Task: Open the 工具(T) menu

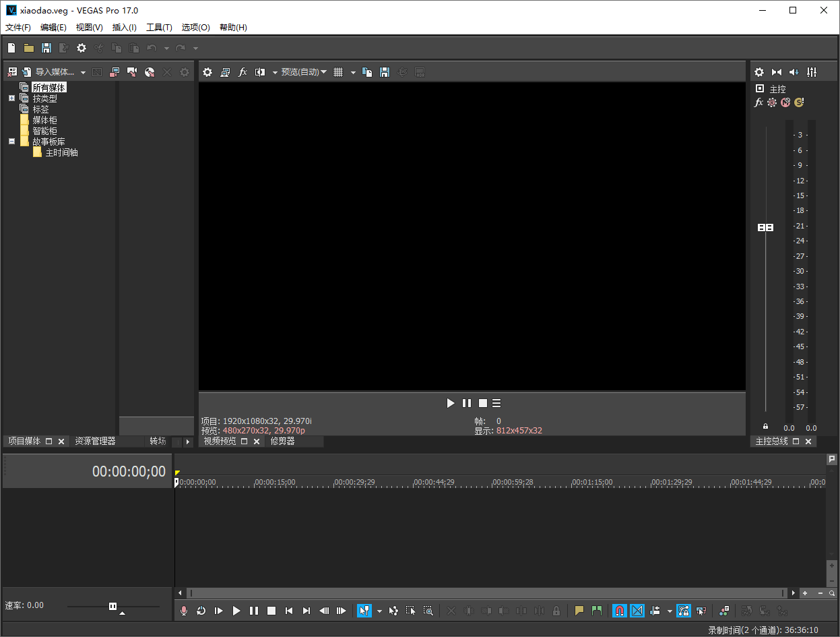Action: click(159, 28)
